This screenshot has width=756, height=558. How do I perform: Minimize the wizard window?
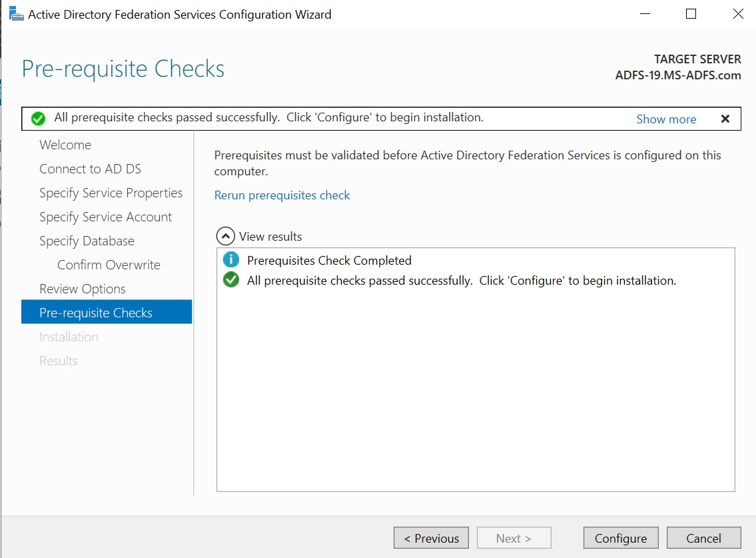pos(645,14)
